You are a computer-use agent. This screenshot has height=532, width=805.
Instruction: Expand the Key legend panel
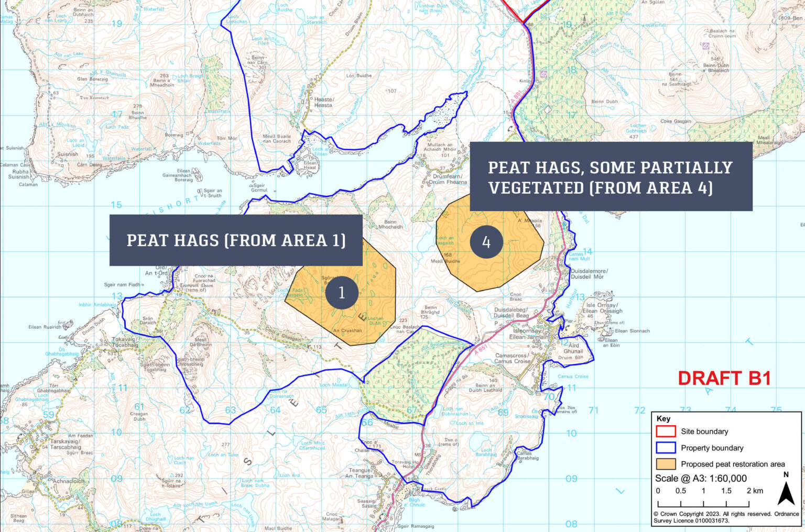pyautogui.click(x=663, y=419)
